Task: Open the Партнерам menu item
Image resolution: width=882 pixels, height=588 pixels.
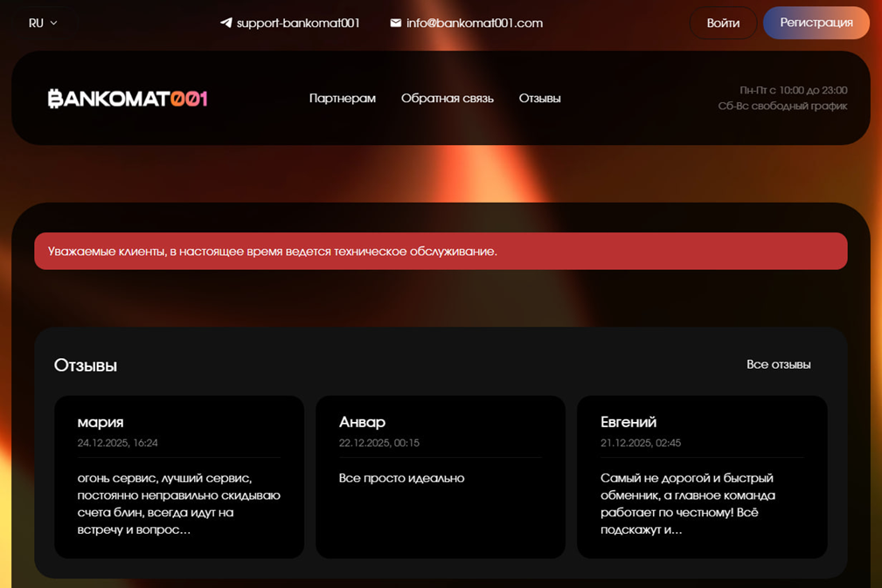Action: (x=342, y=99)
